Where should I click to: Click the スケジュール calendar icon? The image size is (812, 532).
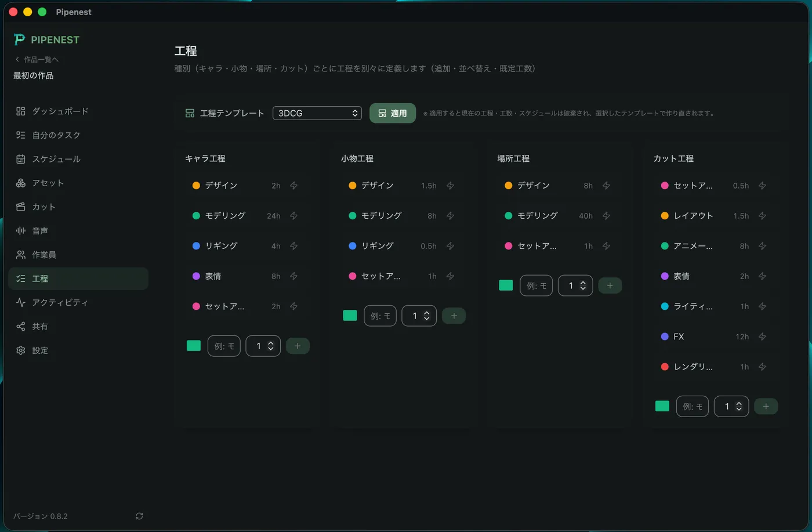pyautogui.click(x=21, y=159)
